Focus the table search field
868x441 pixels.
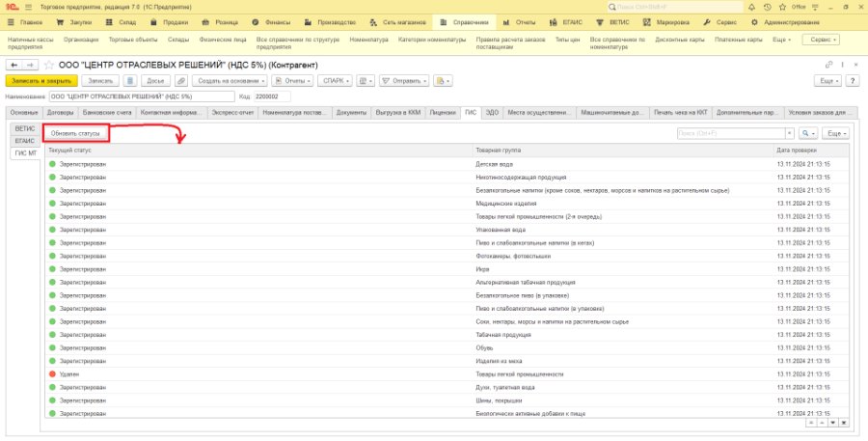[x=731, y=133]
